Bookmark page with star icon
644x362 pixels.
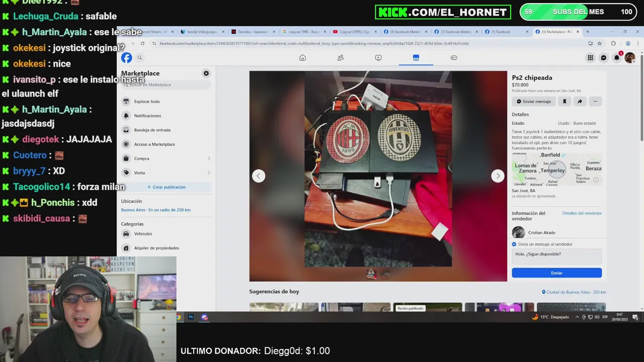pos(599,44)
